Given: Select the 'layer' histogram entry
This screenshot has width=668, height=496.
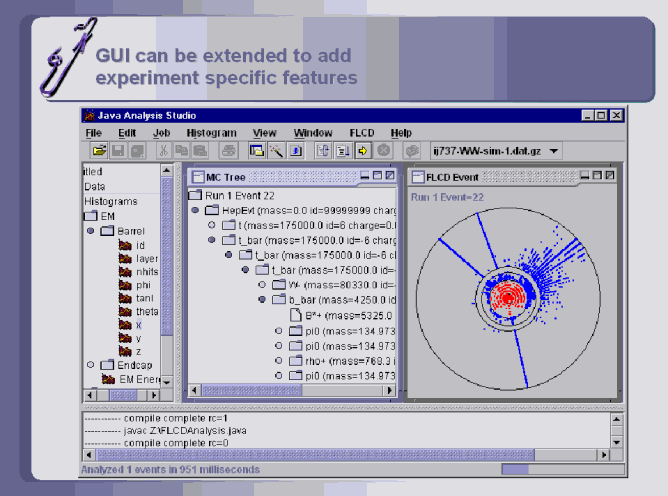Looking at the screenshot, I should pos(146,258).
